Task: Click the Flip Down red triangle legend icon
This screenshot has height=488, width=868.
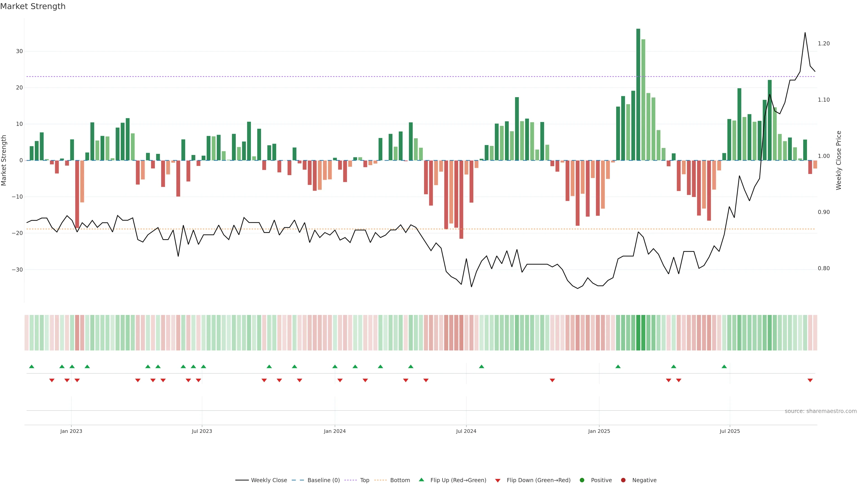Action: click(498, 480)
